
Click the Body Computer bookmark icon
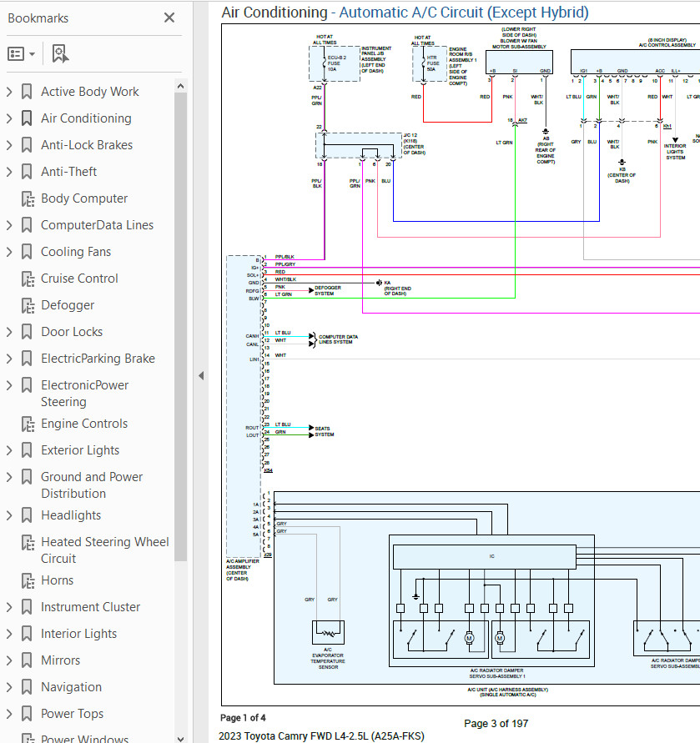(x=28, y=198)
